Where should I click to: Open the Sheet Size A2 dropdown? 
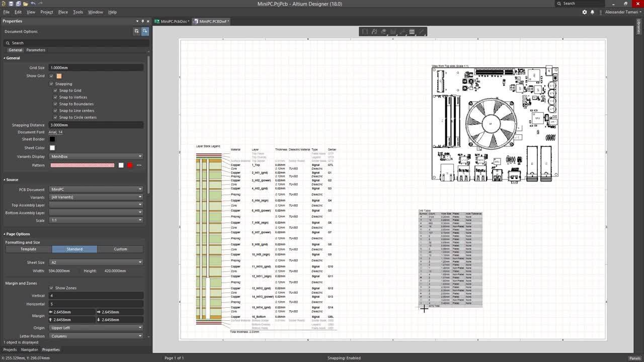coord(96,262)
